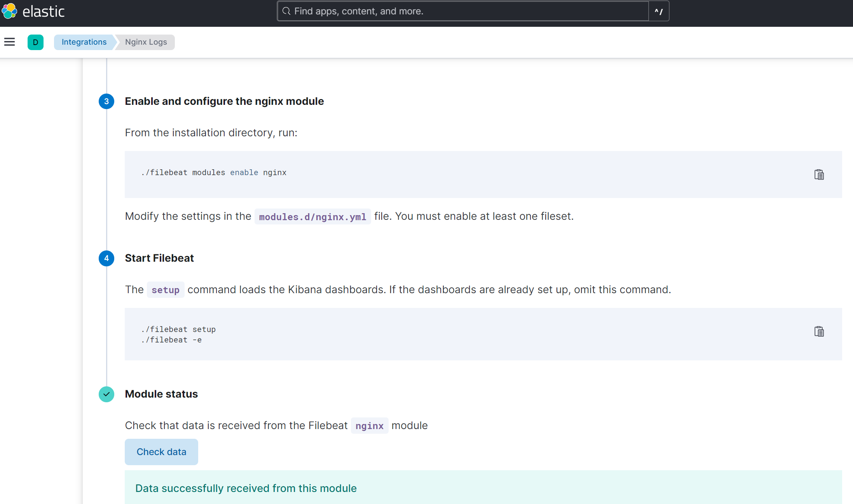Image resolution: width=853 pixels, height=504 pixels.
Task: Click the nginx inline code label
Action: tap(369, 426)
